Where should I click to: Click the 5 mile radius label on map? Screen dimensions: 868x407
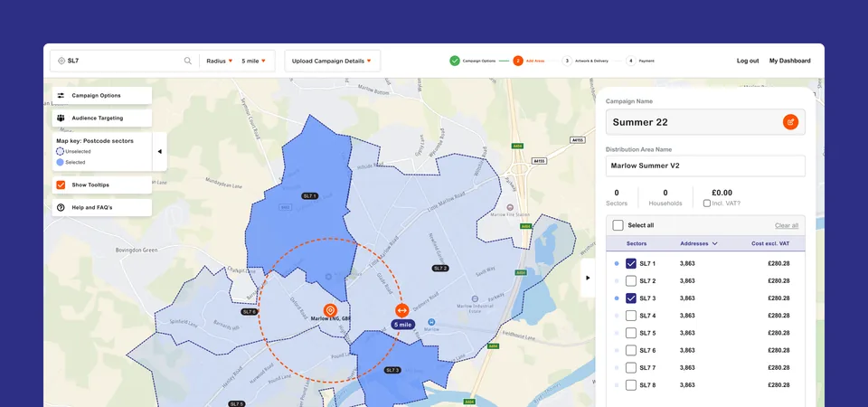pos(401,325)
